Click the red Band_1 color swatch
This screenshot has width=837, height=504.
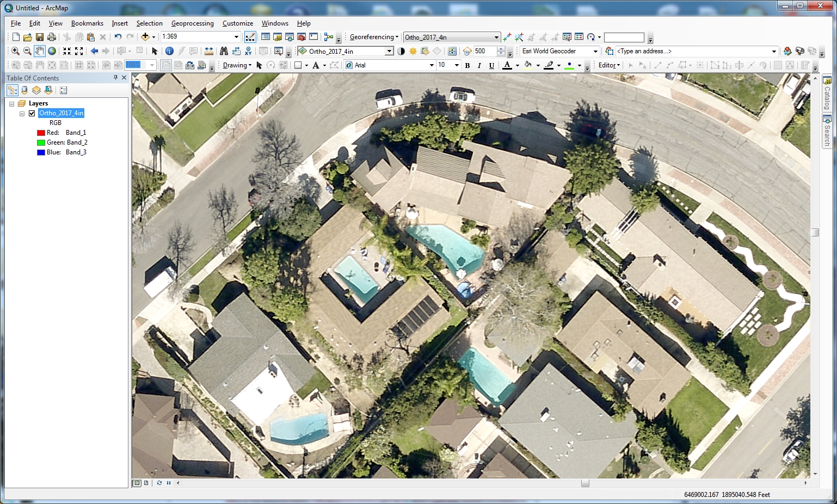coord(41,133)
